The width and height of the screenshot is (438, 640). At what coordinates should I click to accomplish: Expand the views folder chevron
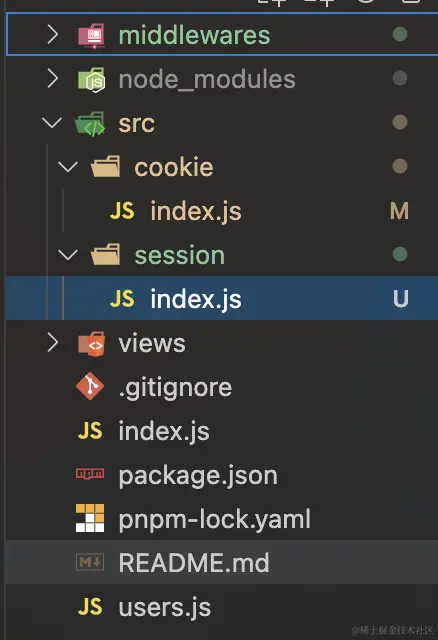(53, 342)
